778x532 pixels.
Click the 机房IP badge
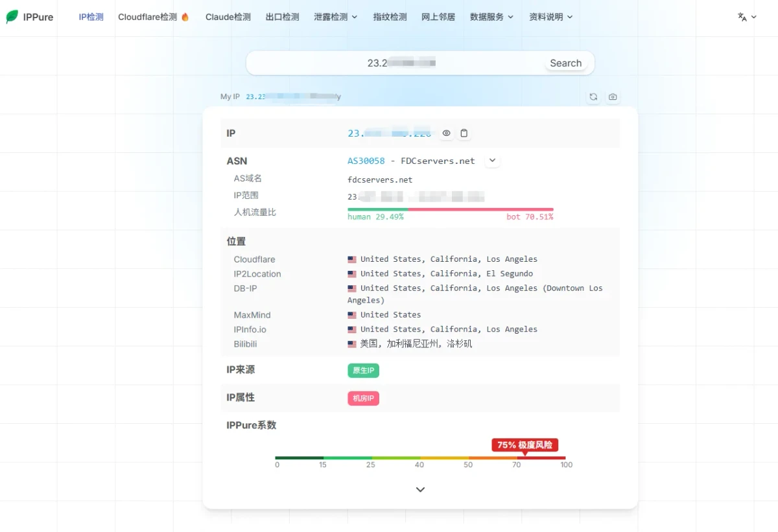point(363,398)
